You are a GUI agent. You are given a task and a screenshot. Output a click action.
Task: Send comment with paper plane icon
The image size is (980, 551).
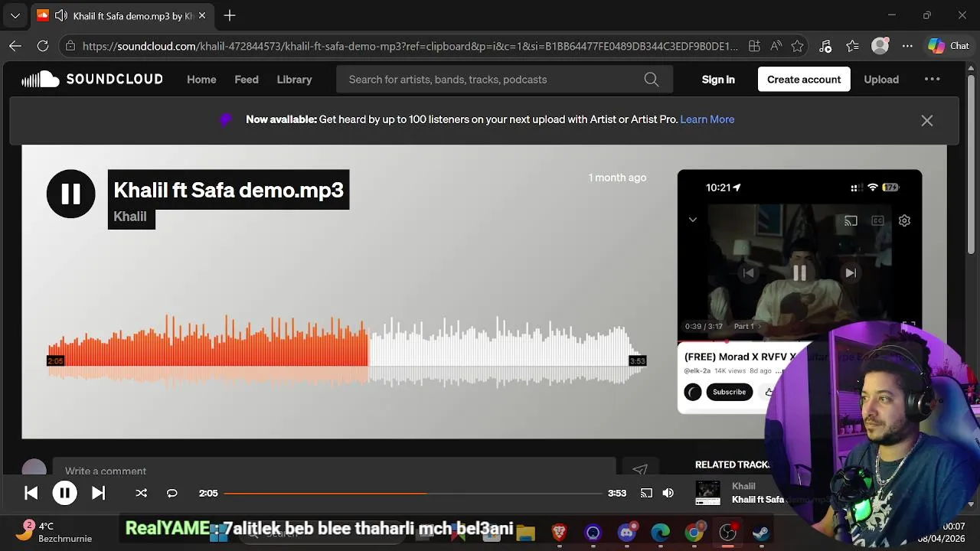(x=640, y=471)
